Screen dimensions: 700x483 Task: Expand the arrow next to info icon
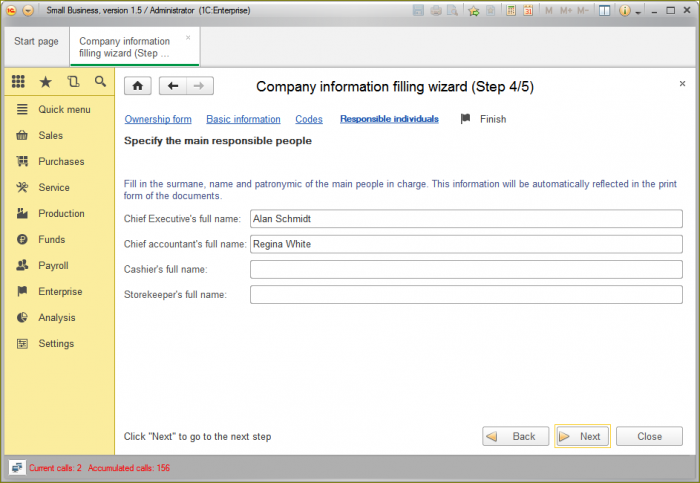point(638,12)
